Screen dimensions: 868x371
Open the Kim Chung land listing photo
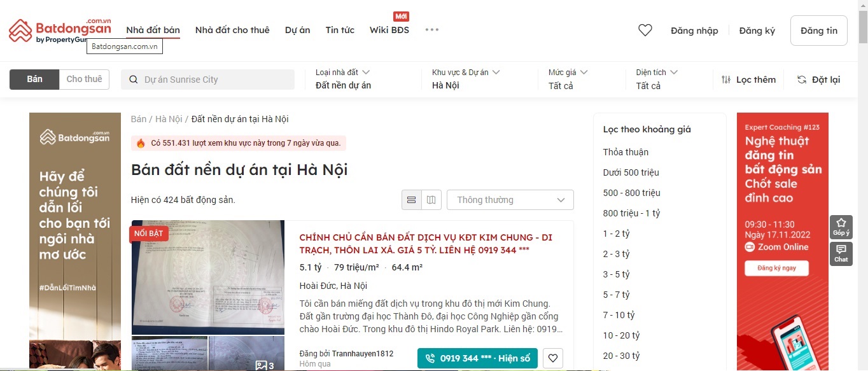pos(208,277)
